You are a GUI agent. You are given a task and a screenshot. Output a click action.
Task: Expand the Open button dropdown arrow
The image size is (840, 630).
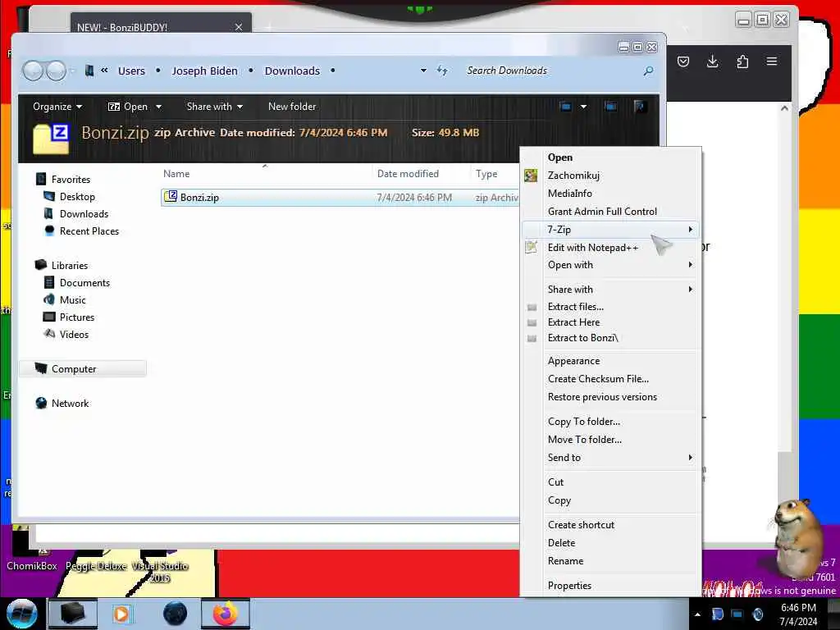[x=158, y=107]
